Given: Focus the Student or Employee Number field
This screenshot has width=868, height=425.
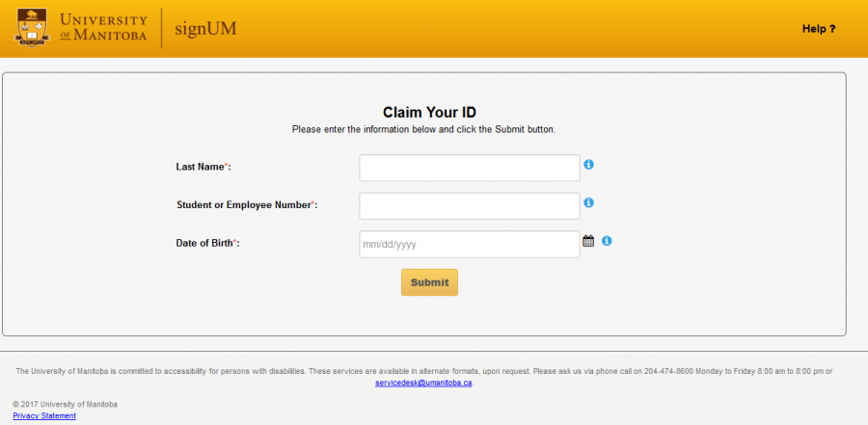Looking at the screenshot, I should (x=470, y=206).
